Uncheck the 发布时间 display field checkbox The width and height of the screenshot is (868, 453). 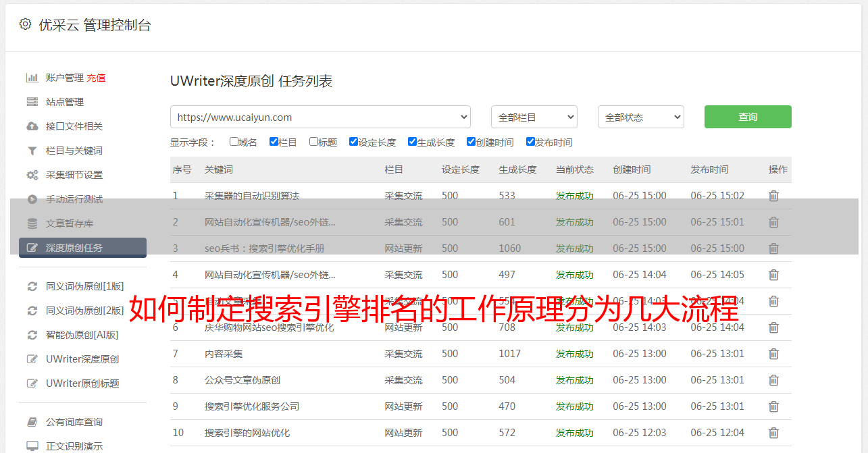pyautogui.click(x=530, y=142)
